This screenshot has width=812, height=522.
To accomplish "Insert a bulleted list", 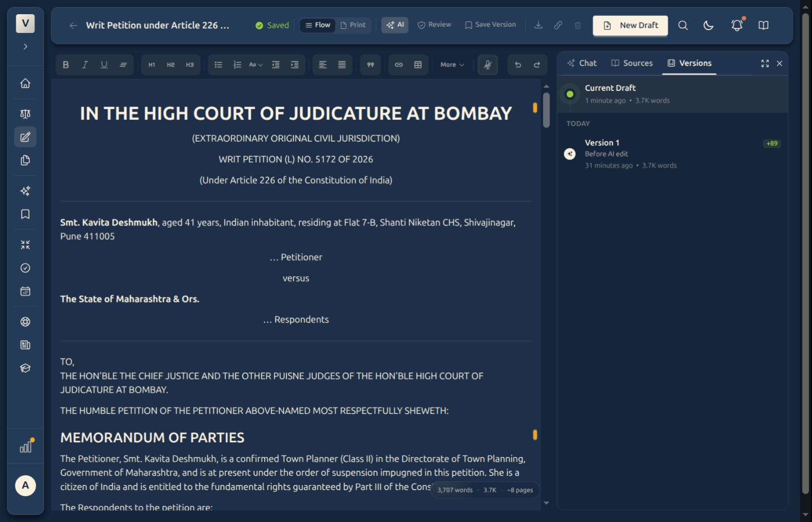I will click(x=218, y=64).
